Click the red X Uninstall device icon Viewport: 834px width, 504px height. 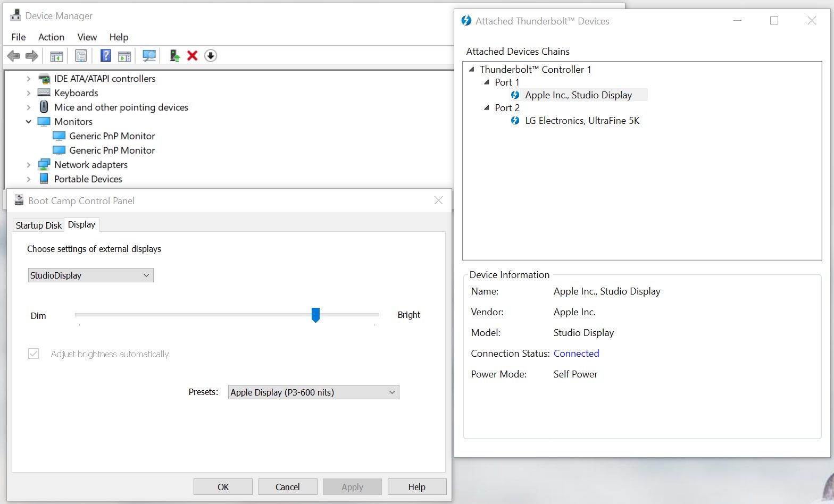[193, 56]
